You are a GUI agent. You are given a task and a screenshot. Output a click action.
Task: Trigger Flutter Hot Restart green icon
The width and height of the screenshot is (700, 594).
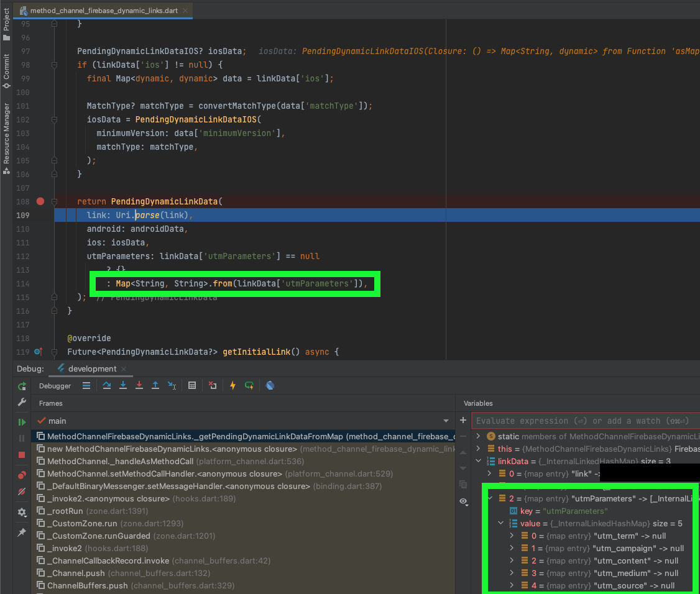(249, 386)
